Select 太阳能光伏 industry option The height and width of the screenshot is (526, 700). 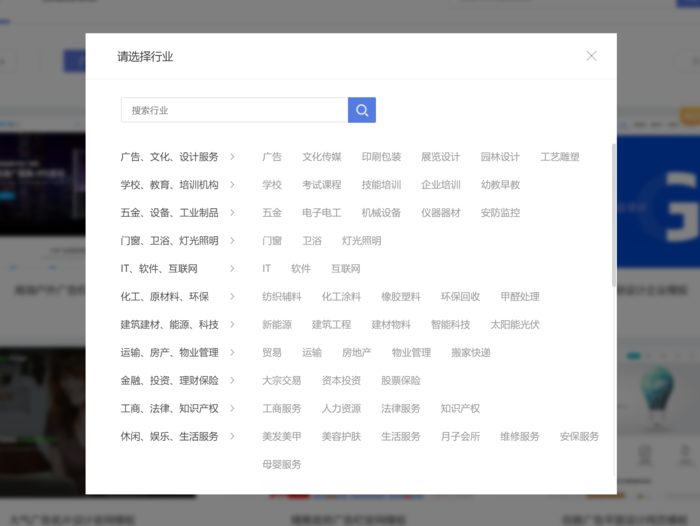(515, 325)
